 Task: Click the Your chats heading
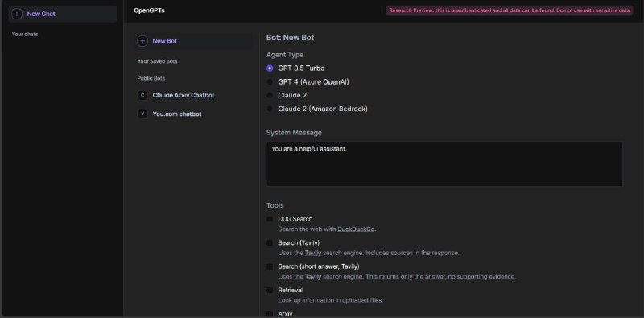tap(25, 35)
